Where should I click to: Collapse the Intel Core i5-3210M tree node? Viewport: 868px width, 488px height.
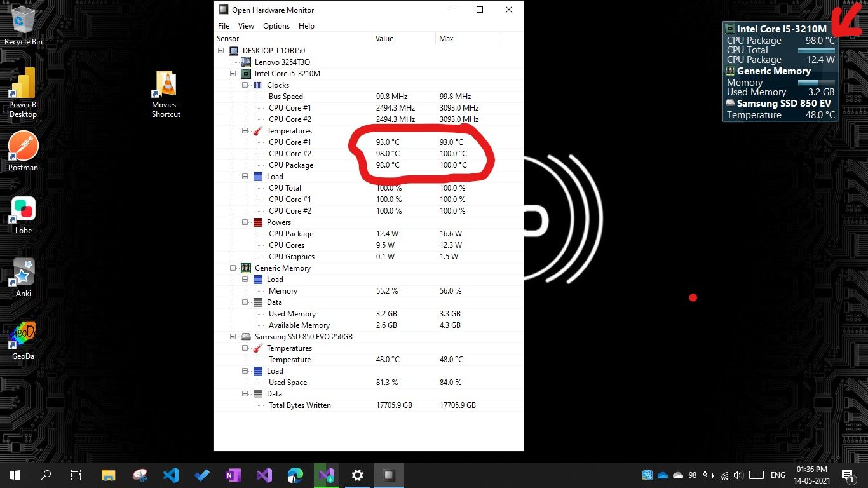coord(233,74)
